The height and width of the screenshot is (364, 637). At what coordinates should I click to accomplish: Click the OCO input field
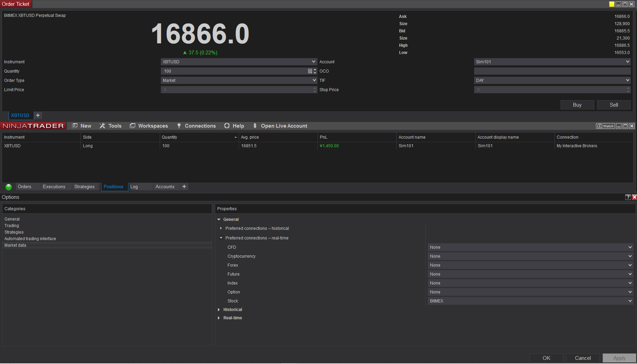click(552, 71)
